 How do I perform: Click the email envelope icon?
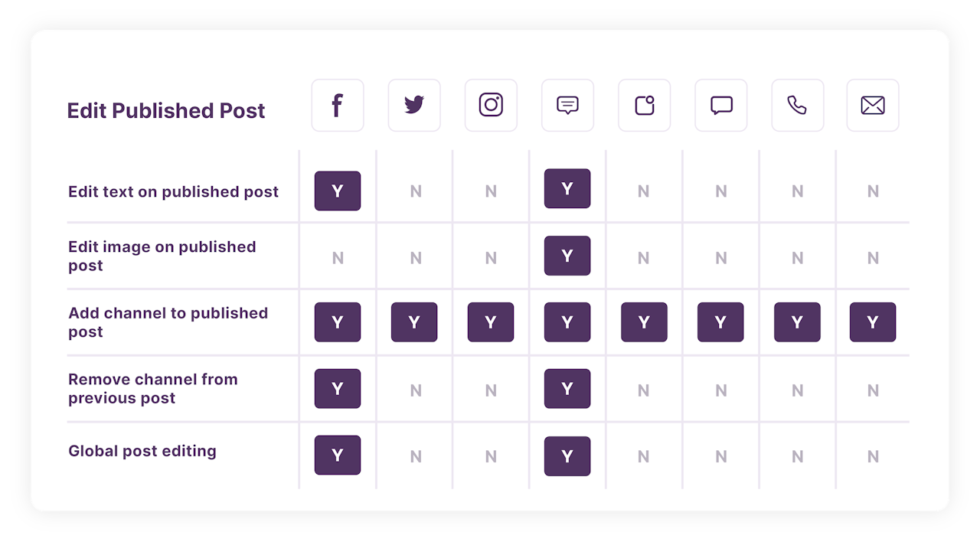pos(873,106)
